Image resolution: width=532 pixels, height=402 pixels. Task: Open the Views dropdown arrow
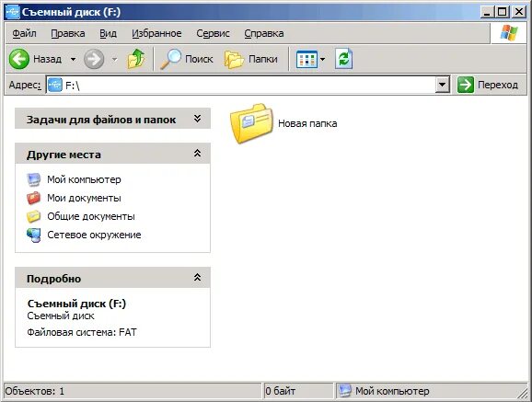pyautogui.click(x=322, y=60)
